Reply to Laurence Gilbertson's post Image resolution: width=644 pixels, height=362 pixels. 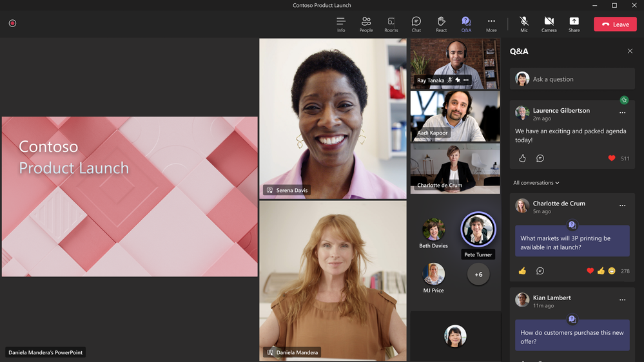point(540,158)
